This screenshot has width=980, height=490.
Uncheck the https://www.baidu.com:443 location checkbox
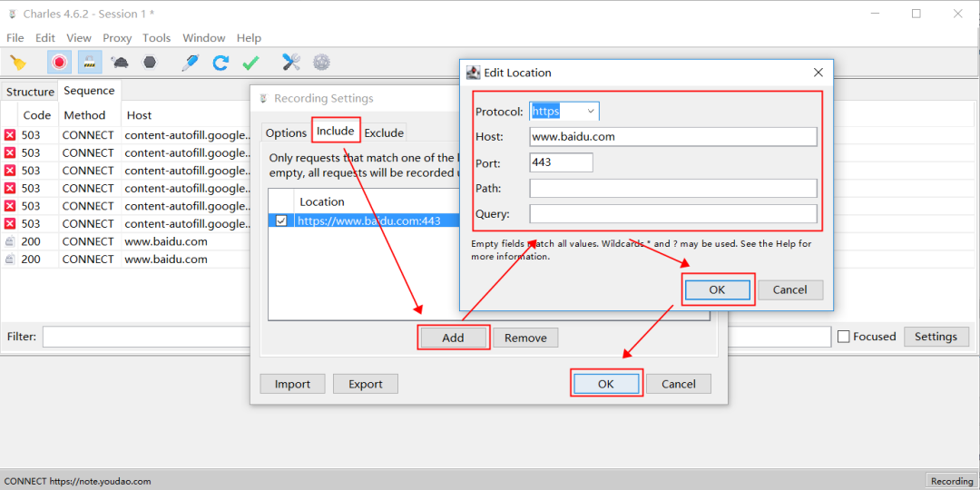pos(281,220)
